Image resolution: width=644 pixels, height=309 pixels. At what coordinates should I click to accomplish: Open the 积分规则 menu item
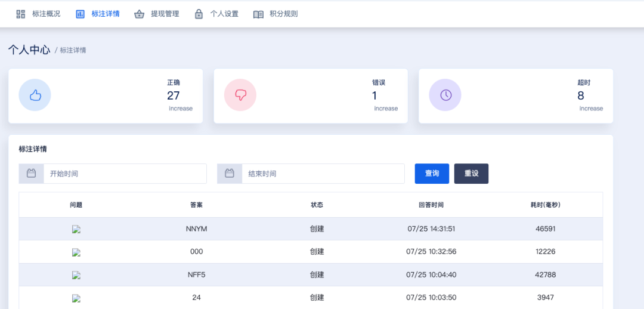pyautogui.click(x=275, y=14)
